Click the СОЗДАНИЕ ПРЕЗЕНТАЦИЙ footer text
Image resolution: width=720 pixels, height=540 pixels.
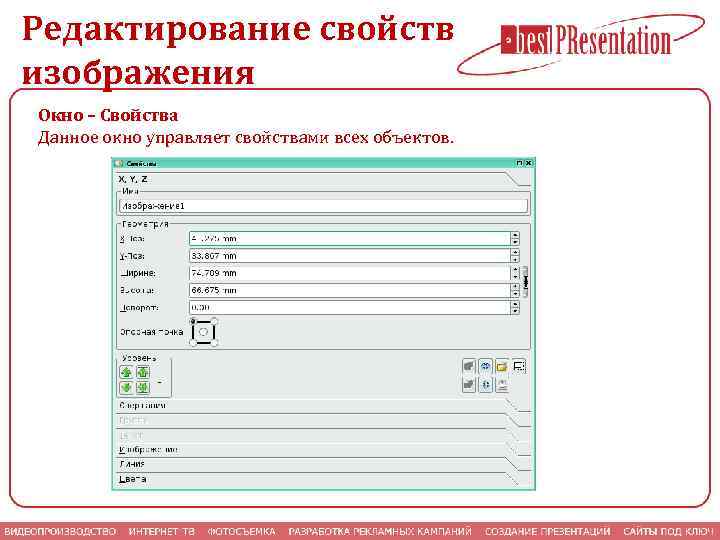[548, 531]
